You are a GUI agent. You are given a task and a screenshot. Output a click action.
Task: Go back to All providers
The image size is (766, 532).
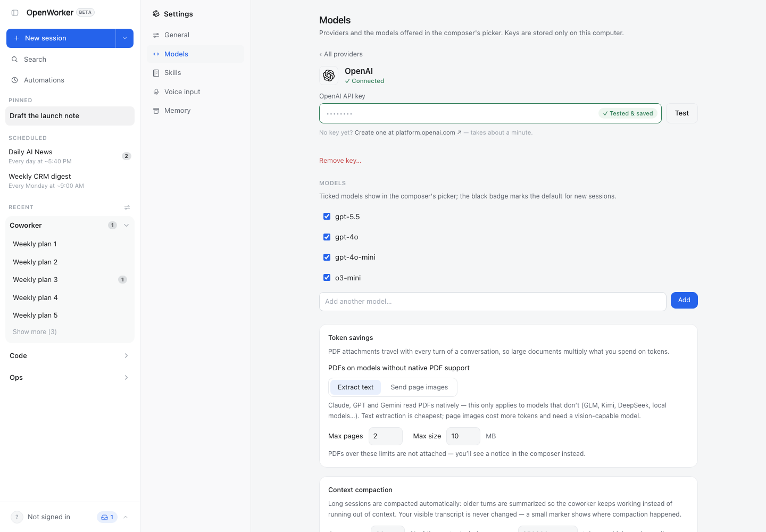coord(341,54)
